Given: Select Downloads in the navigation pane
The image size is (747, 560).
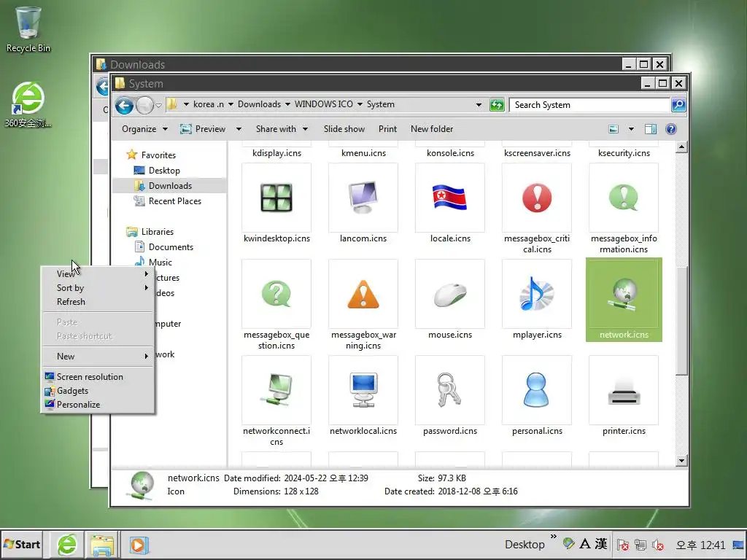Looking at the screenshot, I should (x=170, y=186).
